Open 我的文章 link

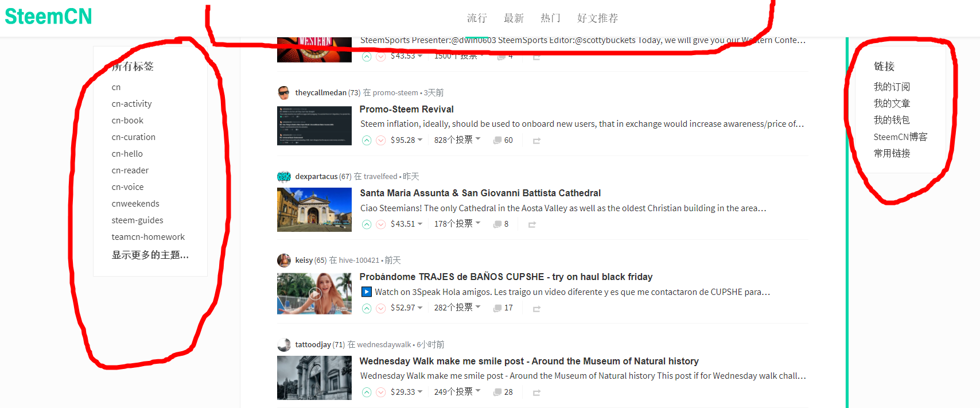pyautogui.click(x=892, y=103)
